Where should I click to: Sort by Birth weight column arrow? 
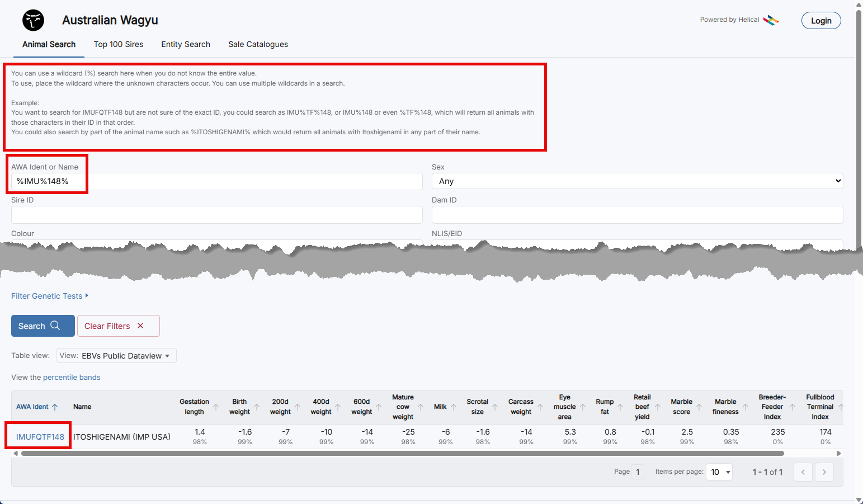pos(257,407)
